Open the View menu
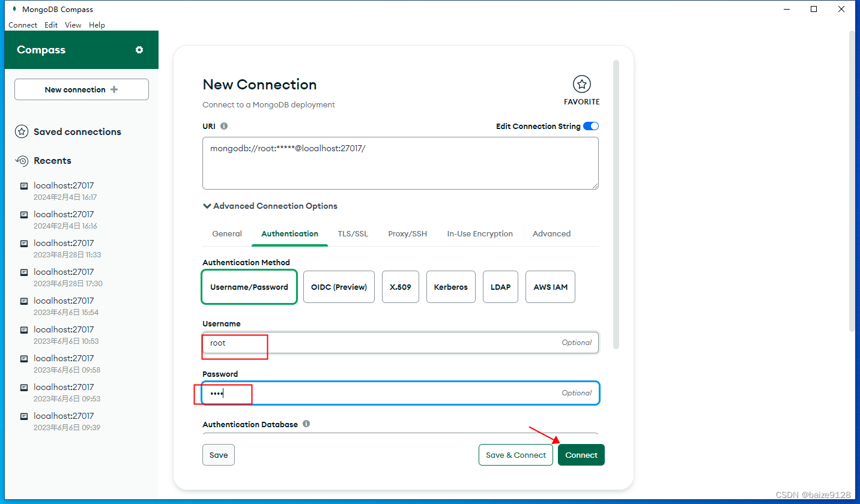860x504 pixels. pyautogui.click(x=73, y=25)
